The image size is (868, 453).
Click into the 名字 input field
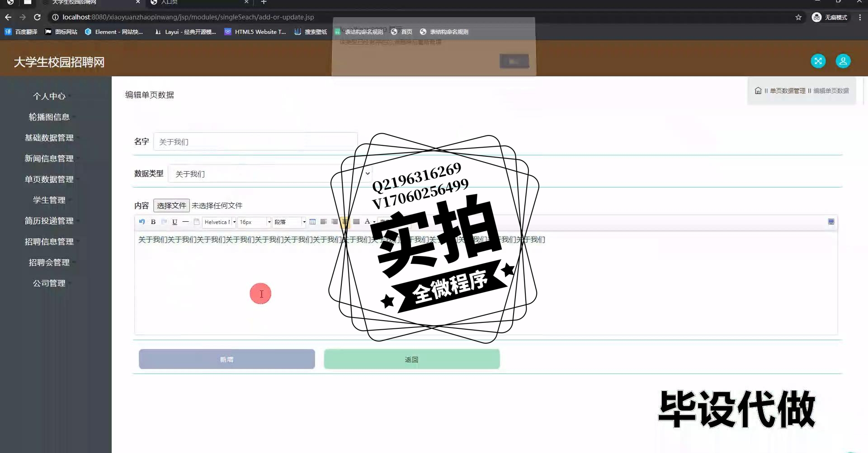click(x=255, y=142)
